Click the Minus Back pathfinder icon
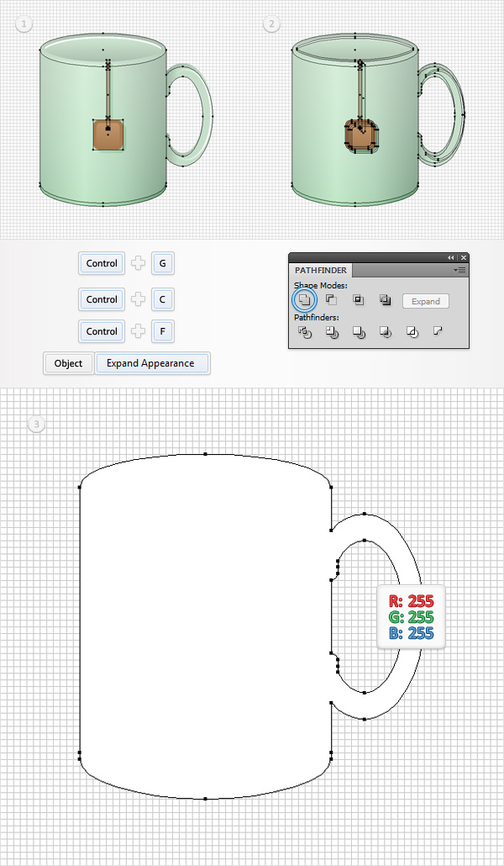 pyautogui.click(x=438, y=330)
